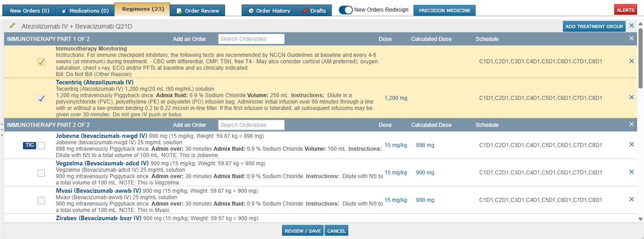Image resolution: width=644 pixels, height=239 pixels.
Task: Delete the Immunotherapy Monitoring order row
Action: (631, 61)
